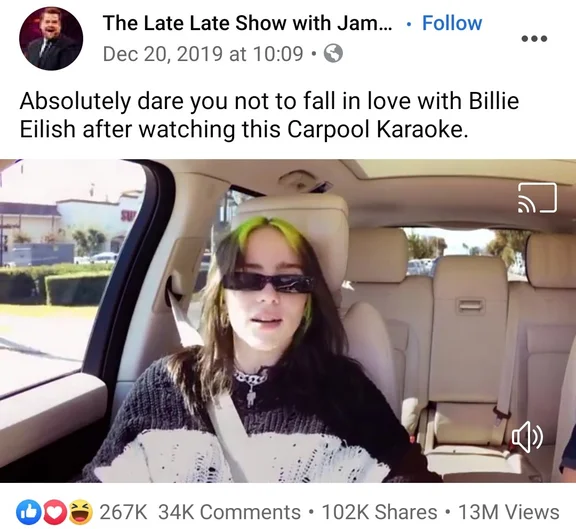Image resolution: width=576 pixels, height=529 pixels.
Task: Open the 267K reactions count
Action: click(123, 512)
